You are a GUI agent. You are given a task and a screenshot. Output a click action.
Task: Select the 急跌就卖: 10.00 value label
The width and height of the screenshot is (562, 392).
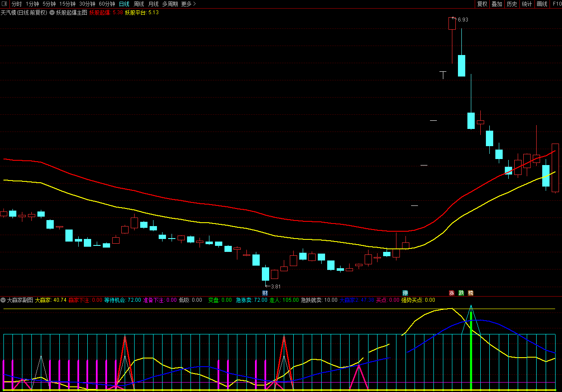coord(319,300)
